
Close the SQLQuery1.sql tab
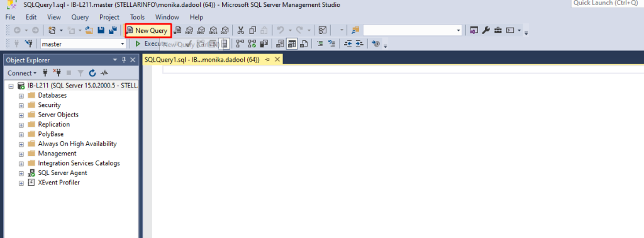pyautogui.click(x=277, y=60)
